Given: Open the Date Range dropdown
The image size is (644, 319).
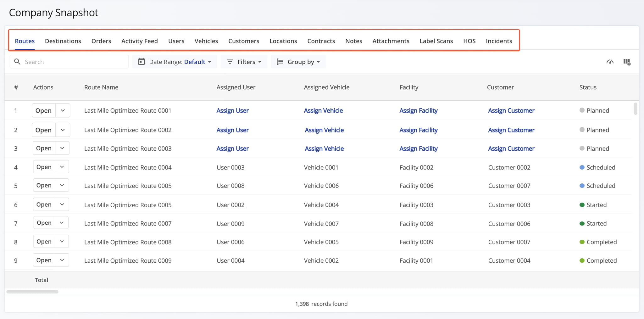Looking at the screenshot, I should (175, 62).
